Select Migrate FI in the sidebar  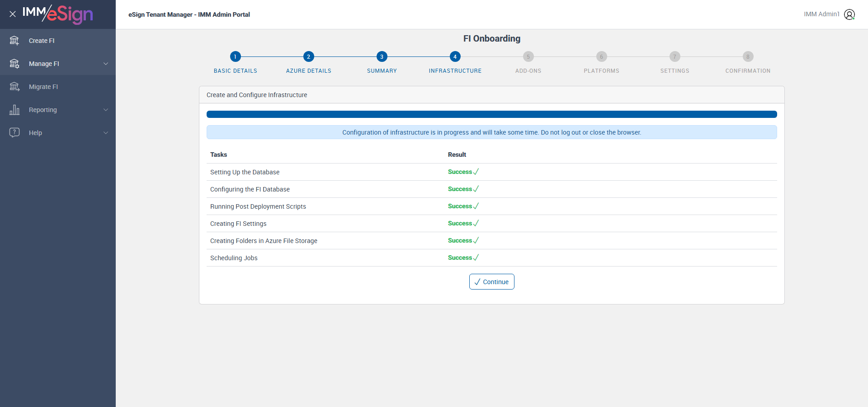click(58, 87)
